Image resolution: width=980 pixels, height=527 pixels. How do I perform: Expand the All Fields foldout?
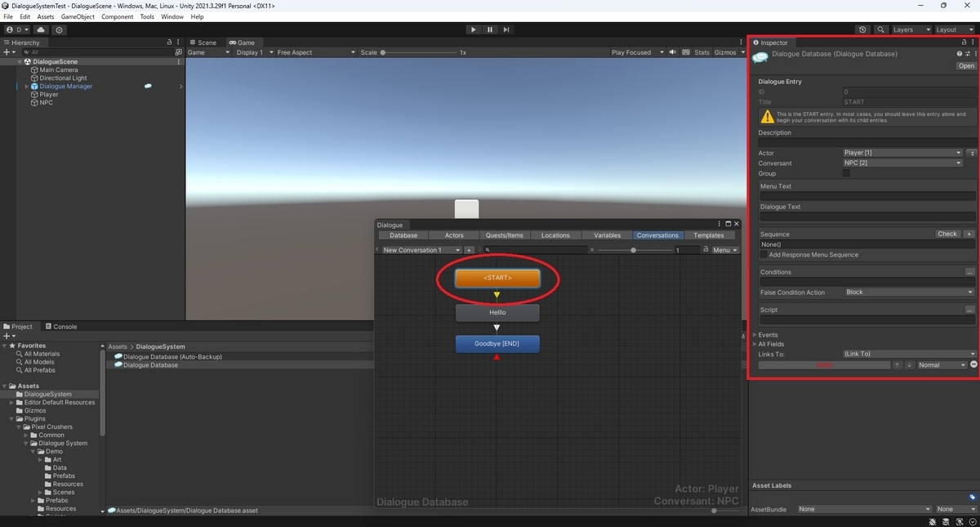click(x=755, y=344)
